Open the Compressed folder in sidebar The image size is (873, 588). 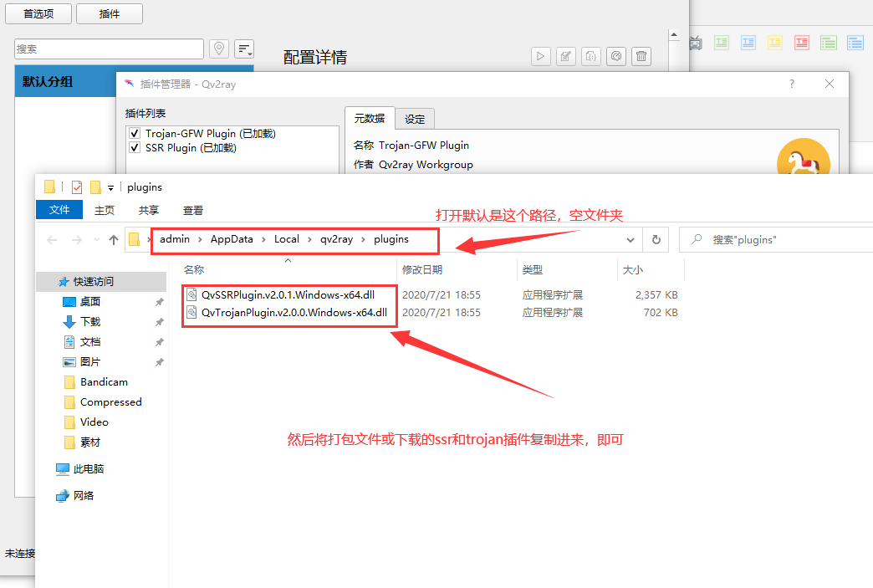coord(110,402)
